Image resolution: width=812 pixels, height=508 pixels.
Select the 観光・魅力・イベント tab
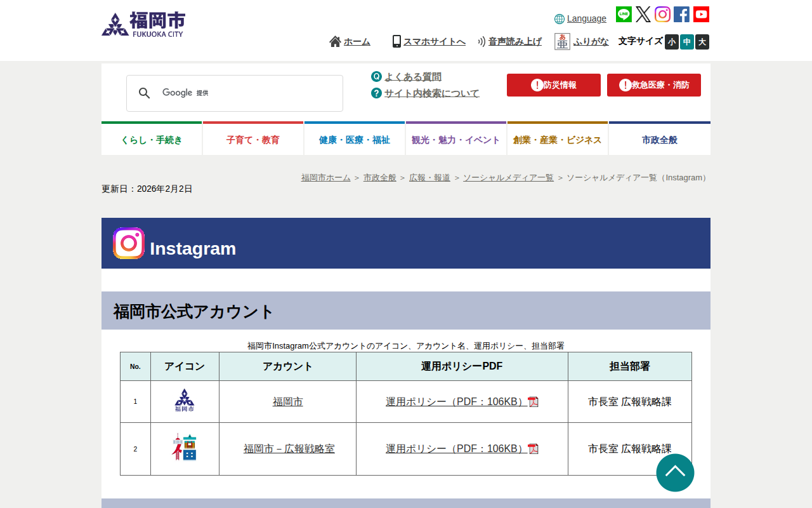pyautogui.click(x=456, y=140)
